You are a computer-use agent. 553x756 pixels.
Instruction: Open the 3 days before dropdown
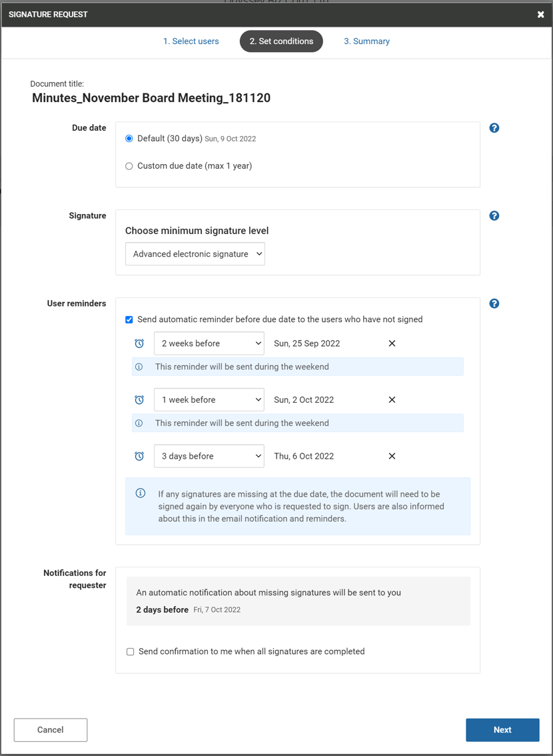tap(209, 456)
